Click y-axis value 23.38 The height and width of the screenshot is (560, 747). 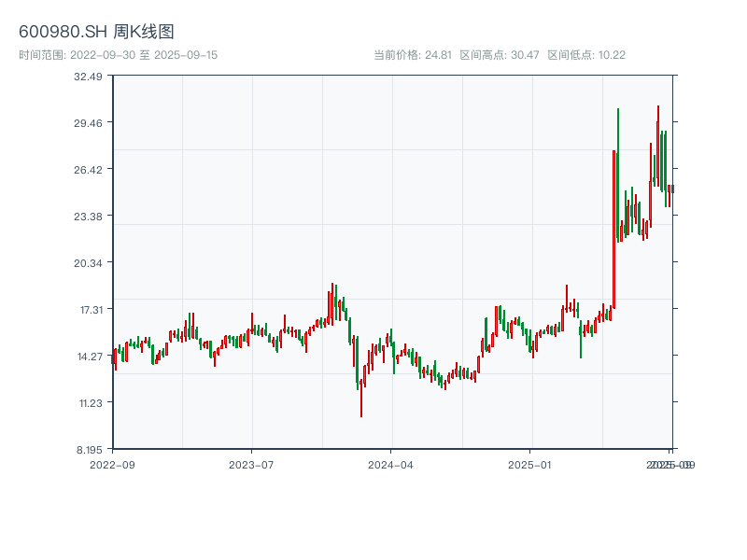pyautogui.click(x=88, y=217)
